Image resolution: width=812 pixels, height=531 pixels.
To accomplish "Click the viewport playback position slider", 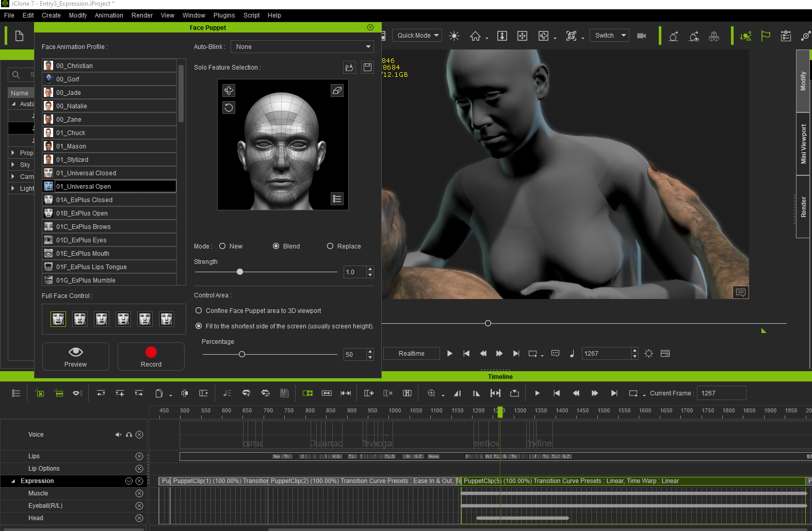I will [488, 323].
